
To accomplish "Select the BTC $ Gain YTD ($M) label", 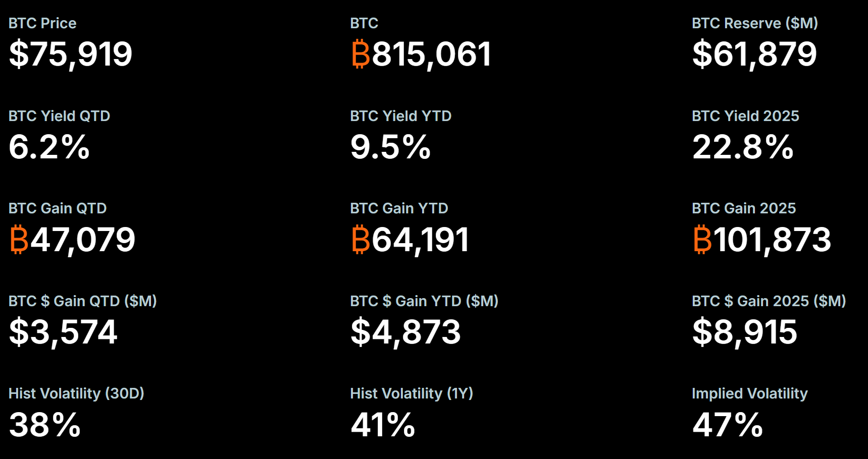I will click(424, 301).
